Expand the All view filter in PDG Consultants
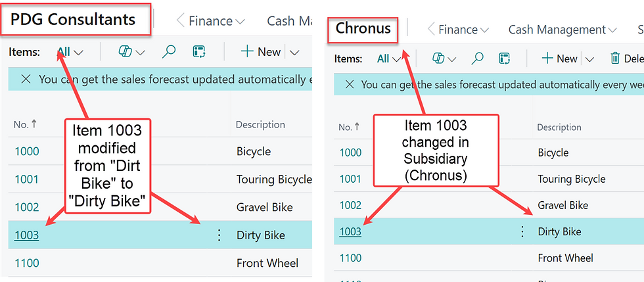Viewport: 644px width, 282px height. (x=70, y=52)
